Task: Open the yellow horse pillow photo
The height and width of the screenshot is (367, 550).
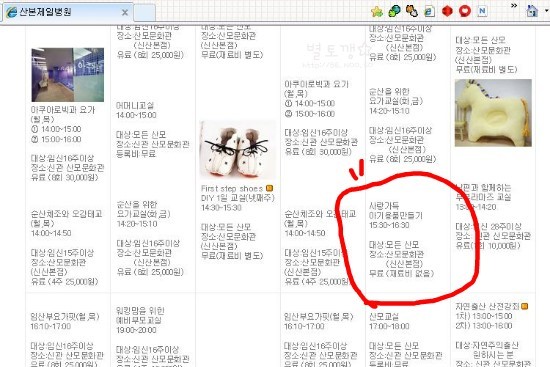Action: 493,113
